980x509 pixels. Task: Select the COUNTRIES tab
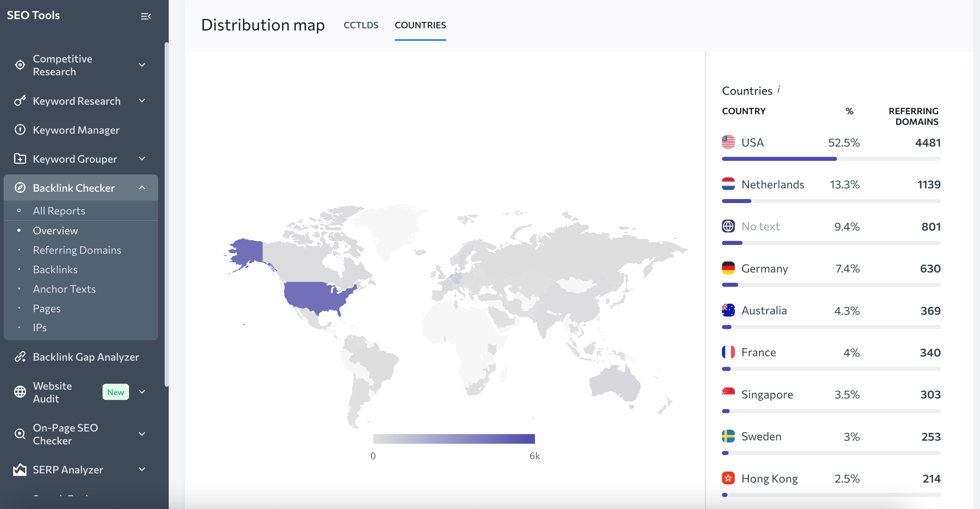pos(421,25)
